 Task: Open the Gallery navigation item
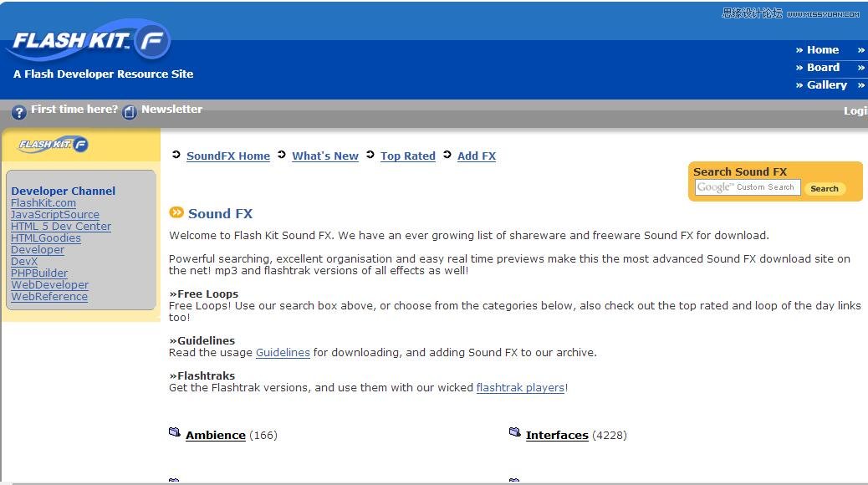coord(827,85)
